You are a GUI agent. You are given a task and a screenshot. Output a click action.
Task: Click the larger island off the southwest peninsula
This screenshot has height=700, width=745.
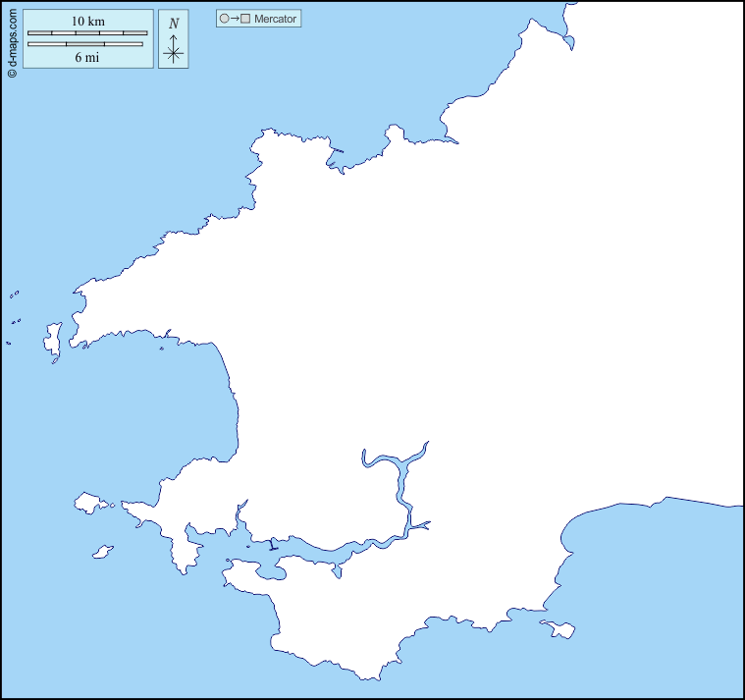tap(90, 504)
